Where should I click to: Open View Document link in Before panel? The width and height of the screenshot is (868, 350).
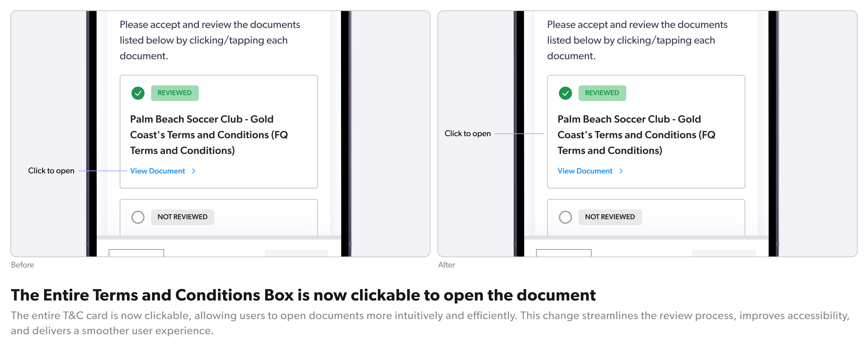click(157, 171)
